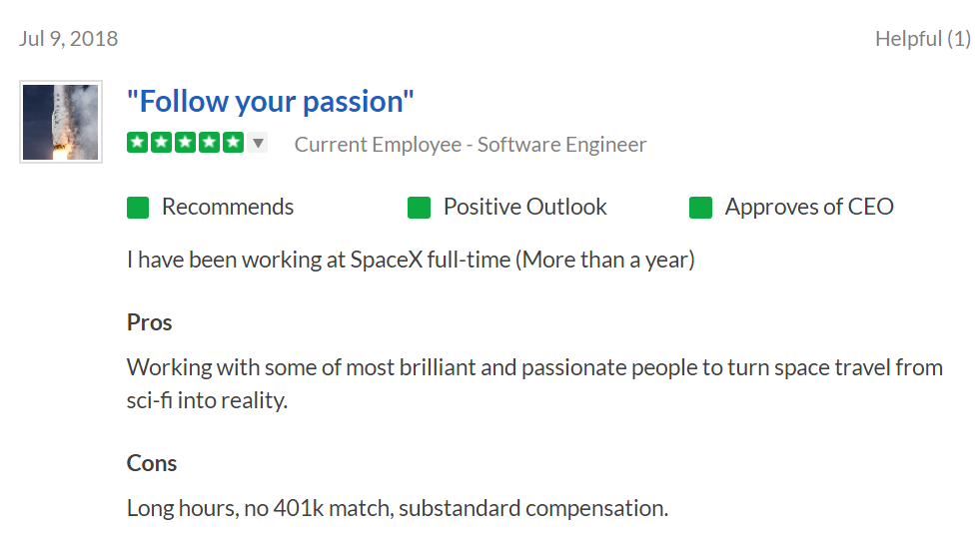Open the rocket launch profile thumbnail
The width and height of the screenshot is (980, 542).
click(x=61, y=122)
